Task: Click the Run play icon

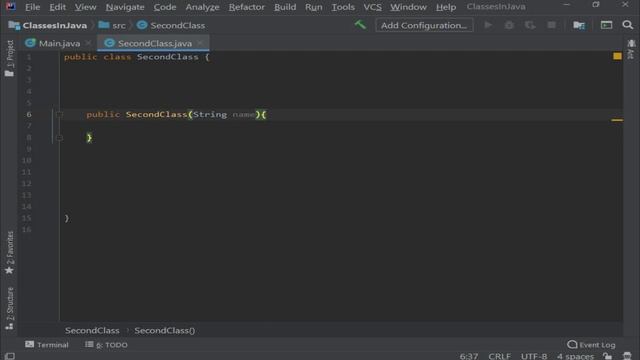Action: pyautogui.click(x=488, y=25)
